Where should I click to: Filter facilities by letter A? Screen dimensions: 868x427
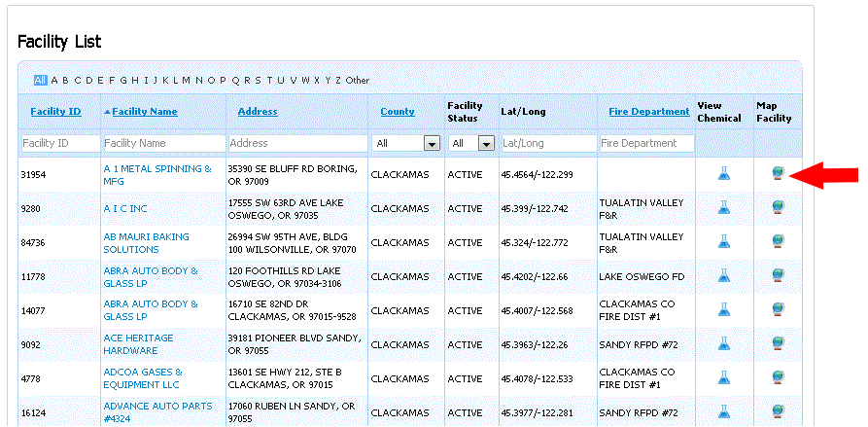54,81
